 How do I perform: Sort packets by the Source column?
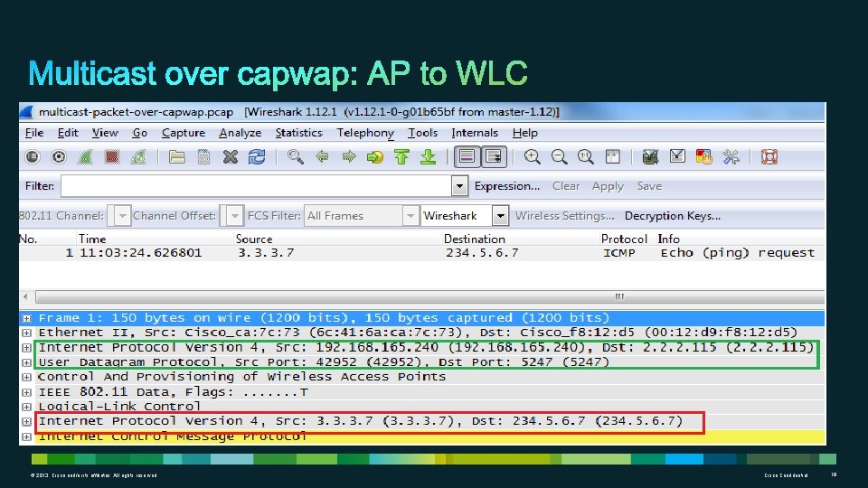(254, 239)
